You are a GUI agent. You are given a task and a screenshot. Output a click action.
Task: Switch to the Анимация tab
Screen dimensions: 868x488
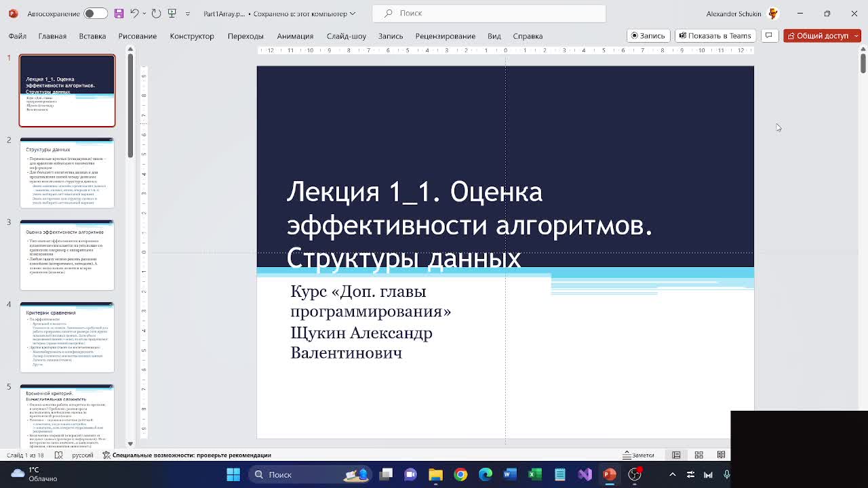pos(295,36)
